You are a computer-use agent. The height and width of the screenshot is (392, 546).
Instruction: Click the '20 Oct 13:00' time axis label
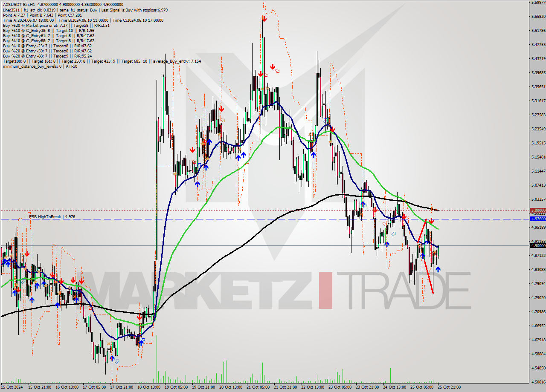tap(231, 387)
